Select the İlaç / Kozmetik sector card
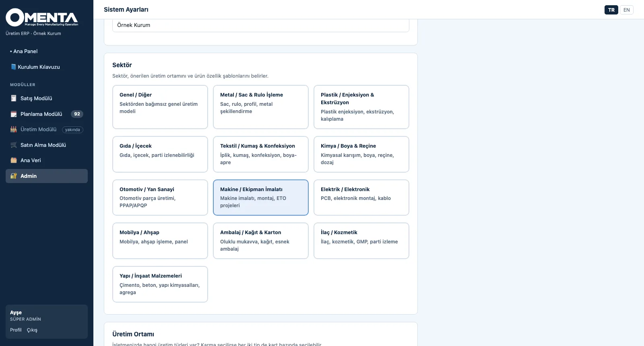Image resolution: width=644 pixels, height=346 pixels. point(361,241)
